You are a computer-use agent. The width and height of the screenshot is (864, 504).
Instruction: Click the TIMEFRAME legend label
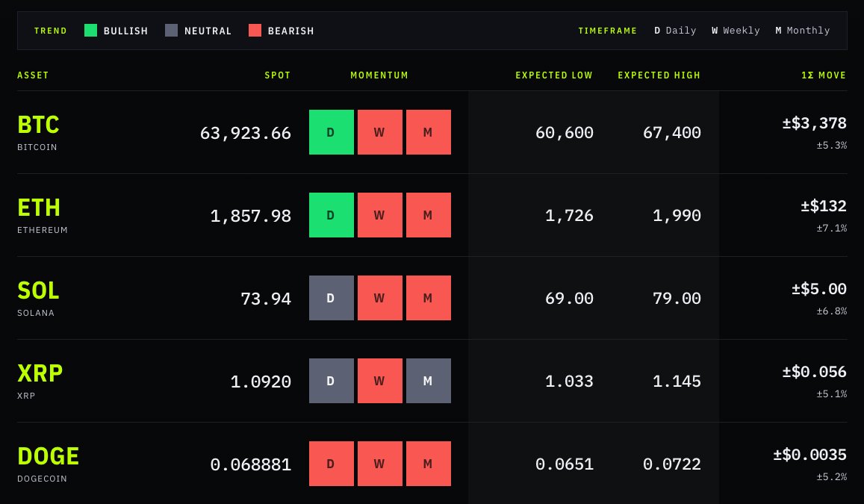click(607, 31)
